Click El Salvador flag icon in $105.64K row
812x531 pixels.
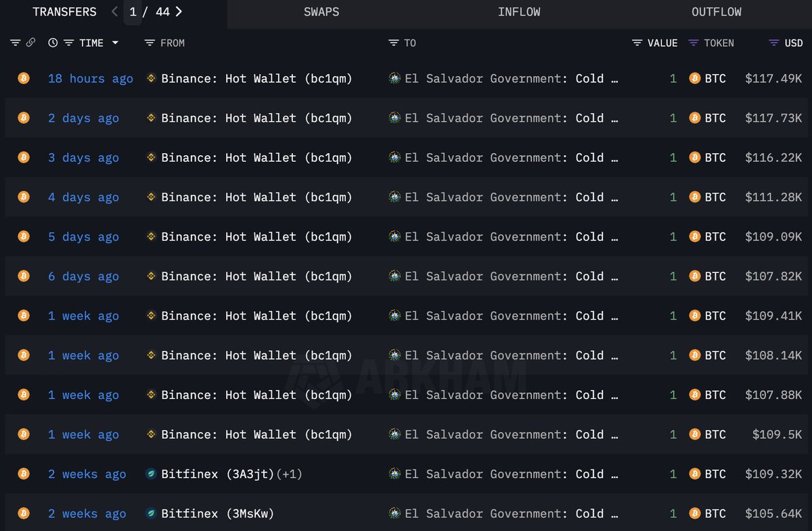pos(395,513)
